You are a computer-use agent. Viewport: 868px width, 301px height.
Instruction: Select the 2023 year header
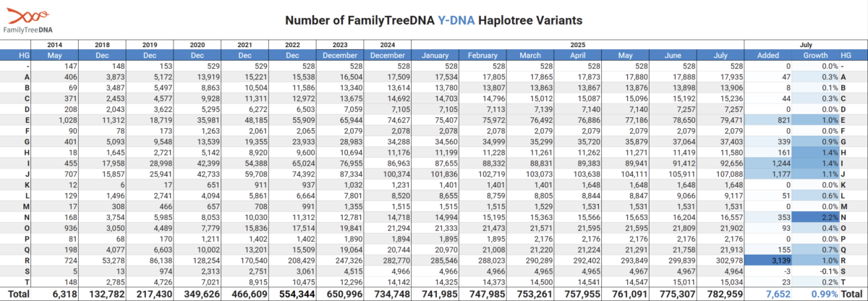(340, 45)
